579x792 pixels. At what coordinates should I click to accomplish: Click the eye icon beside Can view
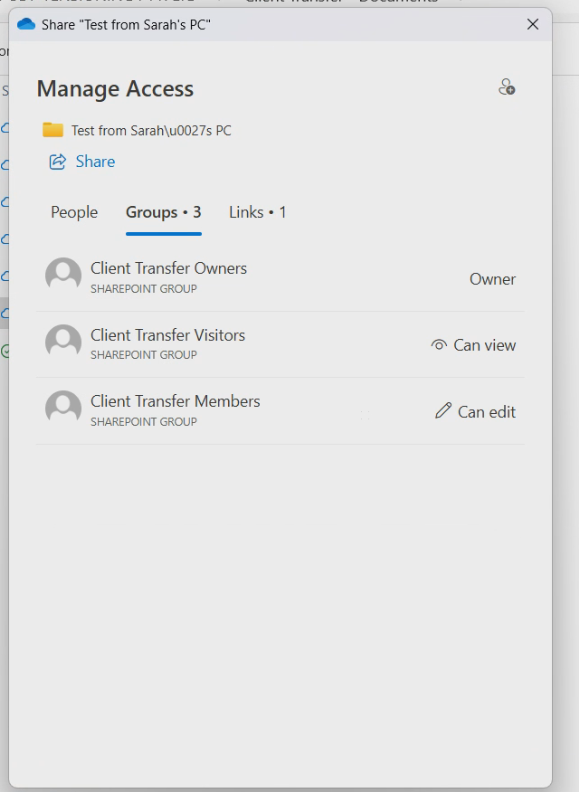pyautogui.click(x=439, y=345)
